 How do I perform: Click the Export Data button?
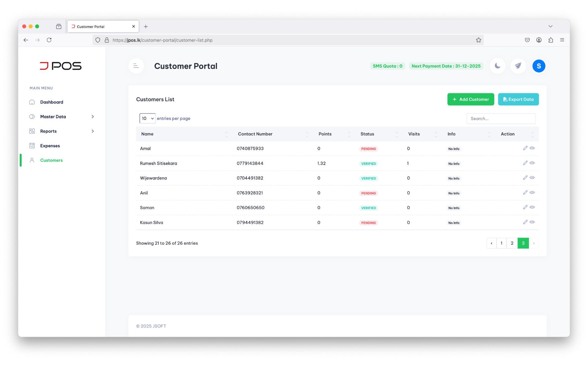tap(518, 99)
